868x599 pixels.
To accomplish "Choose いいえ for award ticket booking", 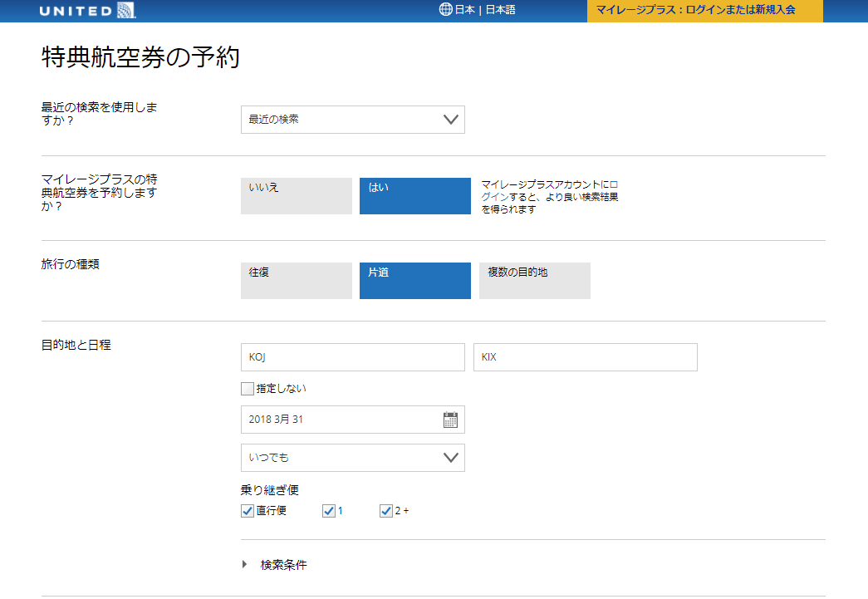I will click(297, 196).
